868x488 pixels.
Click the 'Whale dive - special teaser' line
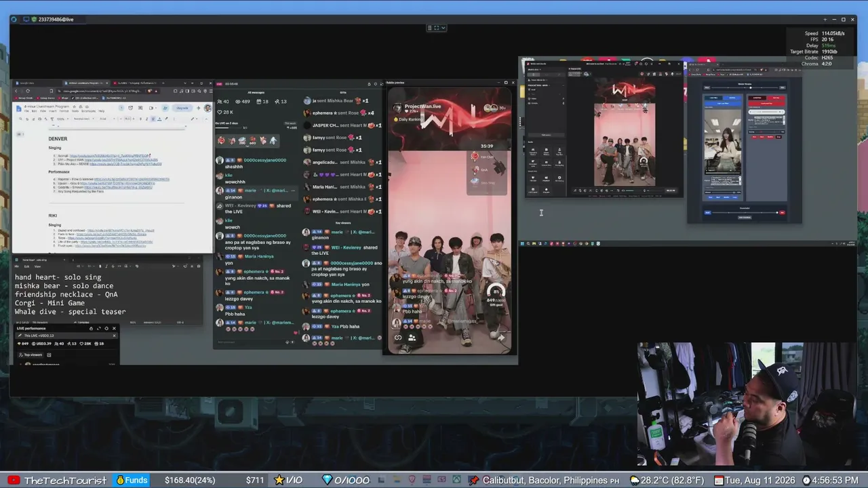click(x=71, y=312)
